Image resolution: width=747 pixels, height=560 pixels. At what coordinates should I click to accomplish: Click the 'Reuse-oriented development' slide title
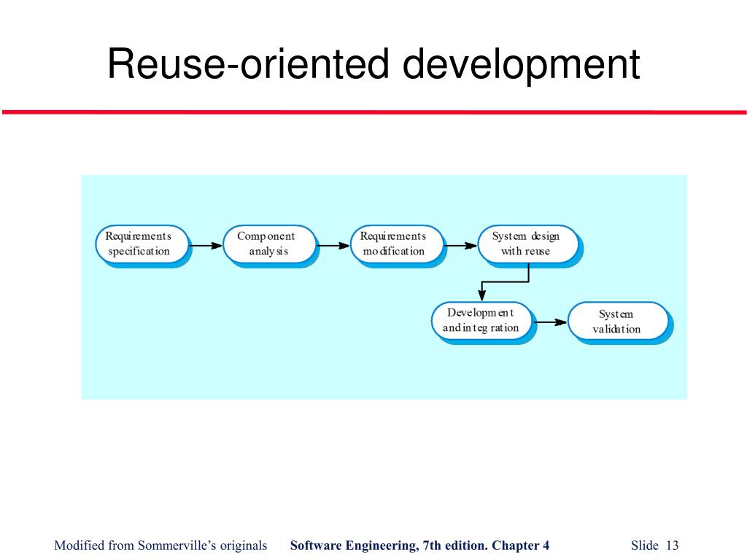tap(373, 65)
